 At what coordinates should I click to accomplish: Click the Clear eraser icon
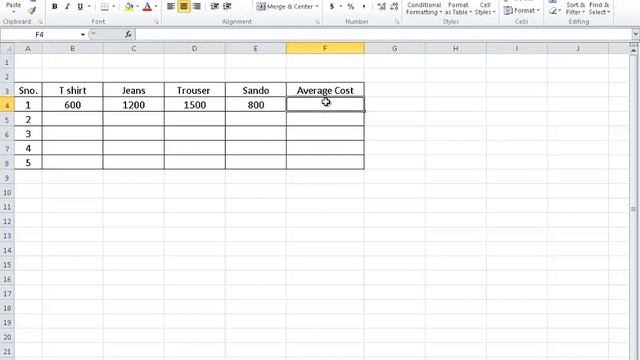point(553,11)
